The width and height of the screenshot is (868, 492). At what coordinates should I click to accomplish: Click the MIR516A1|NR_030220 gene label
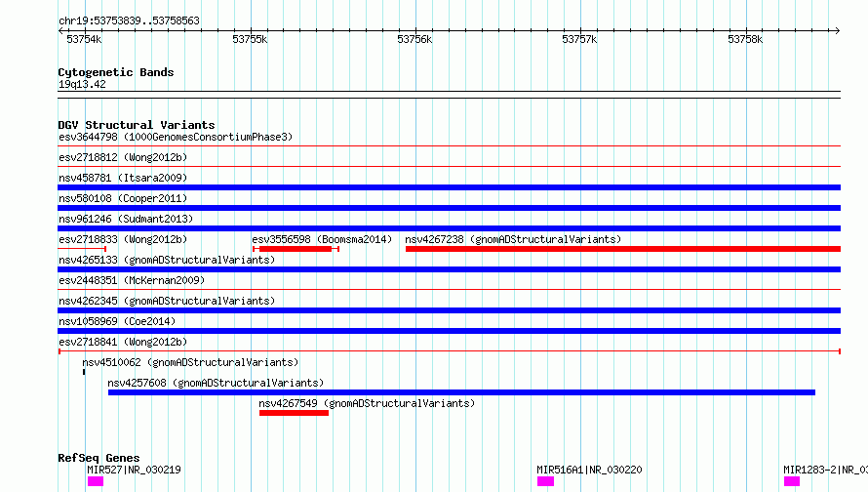(589, 470)
